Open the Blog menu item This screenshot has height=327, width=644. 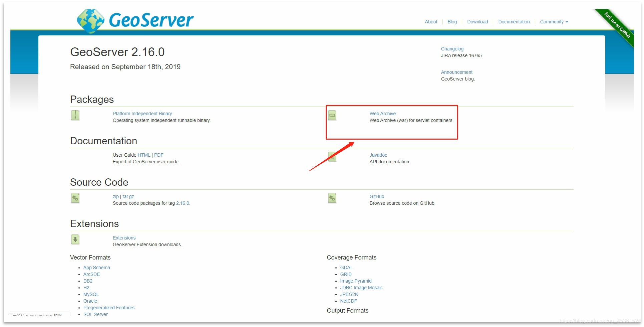(x=452, y=22)
